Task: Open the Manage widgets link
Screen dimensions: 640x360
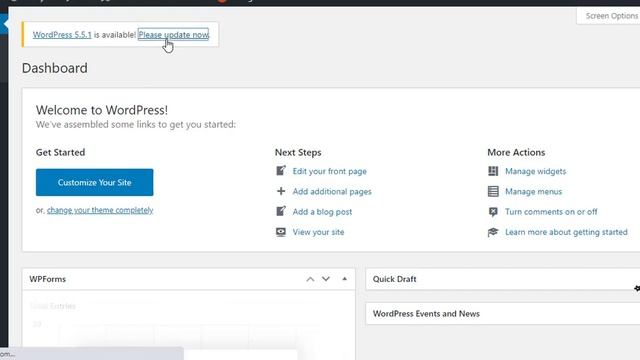Action: (x=536, y=171)
